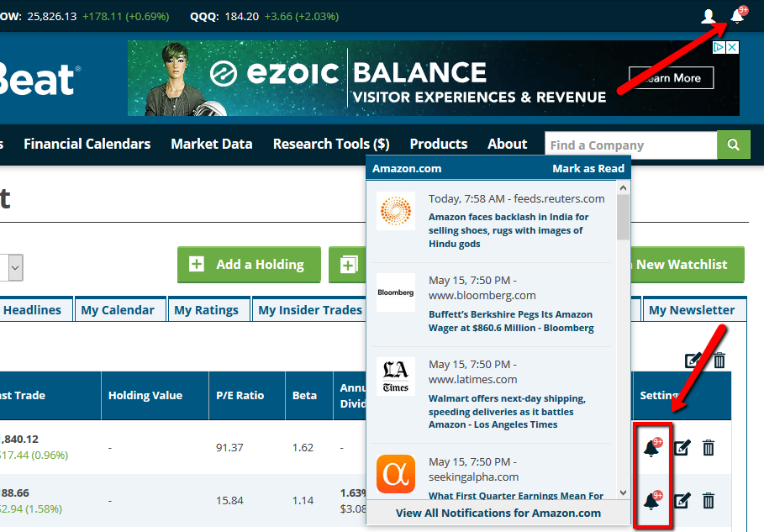Open View All Notifications for Amazon.com
Screen dimensions: 764x532
498,513
